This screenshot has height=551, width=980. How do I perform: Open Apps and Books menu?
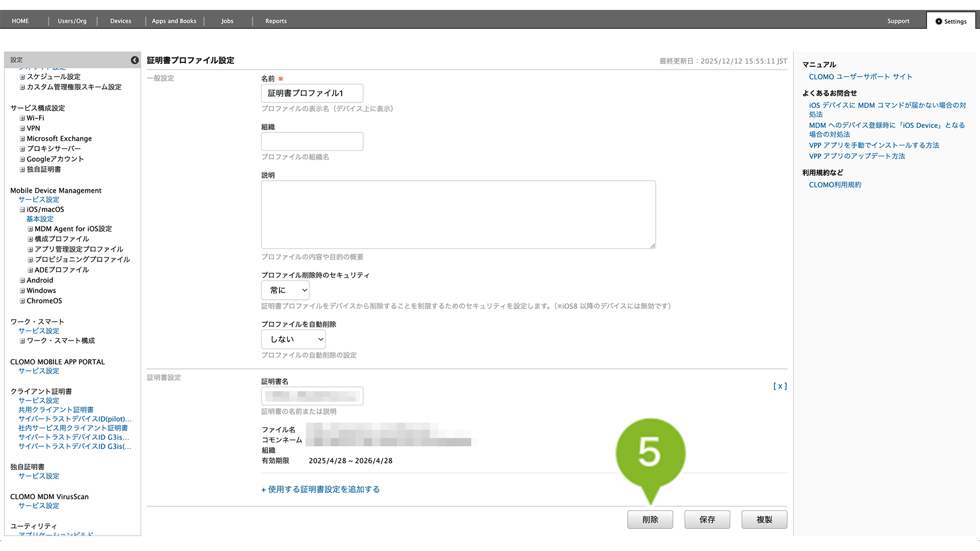[x=174, y=21]
